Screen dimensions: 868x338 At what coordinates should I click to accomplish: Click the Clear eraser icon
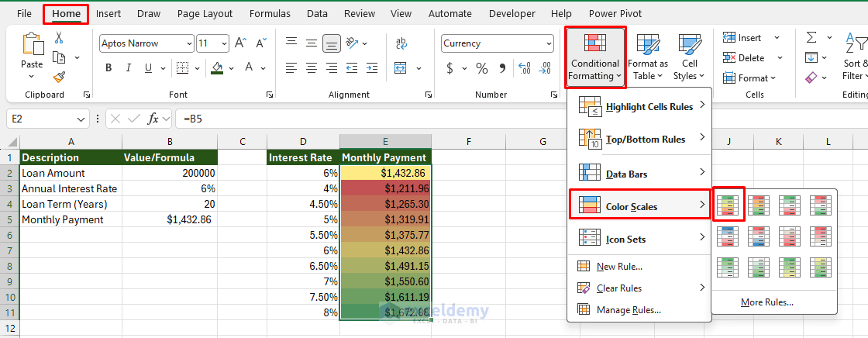click(x=811, y=78)
